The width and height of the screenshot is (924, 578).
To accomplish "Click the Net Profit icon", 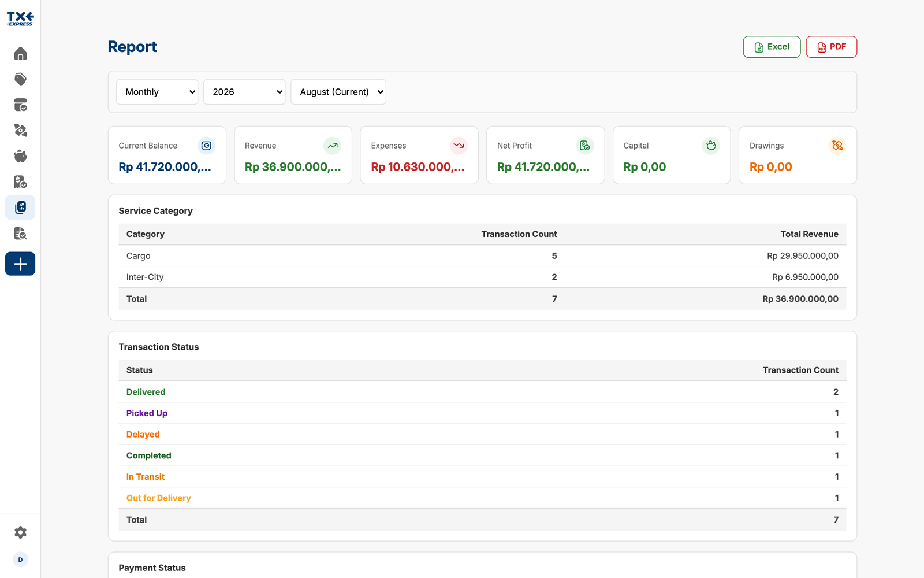I will 585,146.
